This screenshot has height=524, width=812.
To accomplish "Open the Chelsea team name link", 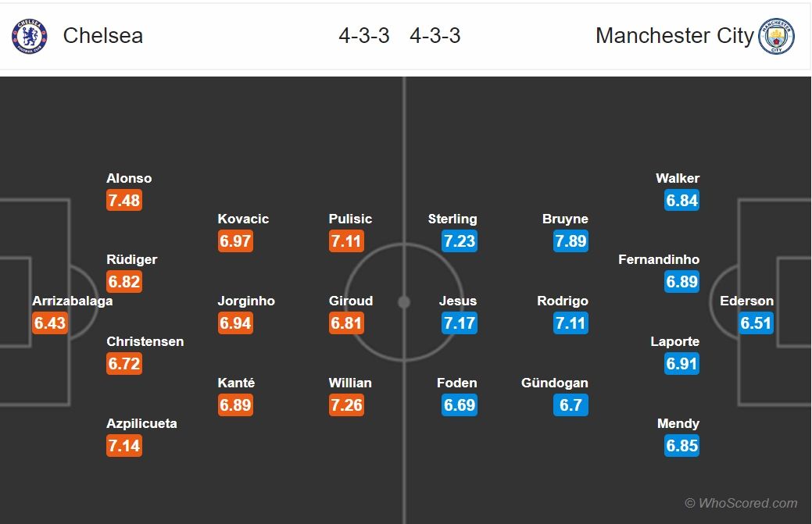I will click(102, 36).
